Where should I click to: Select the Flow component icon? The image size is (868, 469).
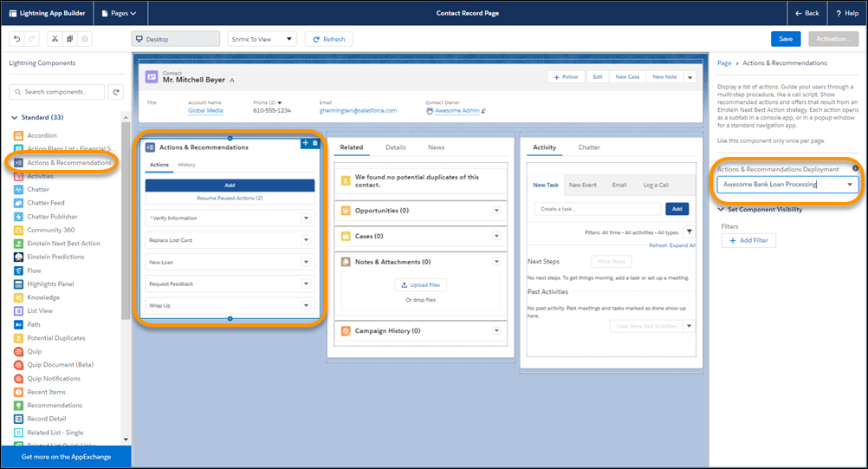[x=18, y=270]
